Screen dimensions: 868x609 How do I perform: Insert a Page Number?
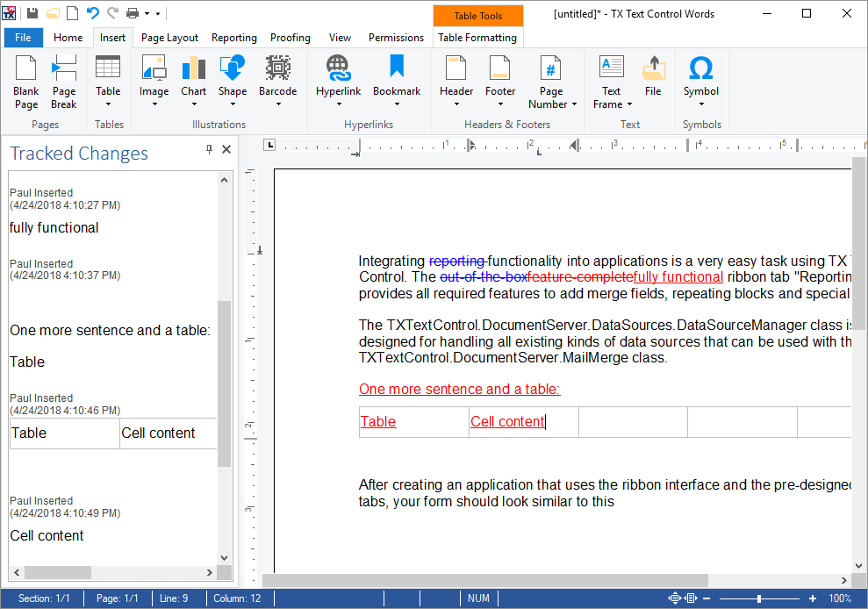(x=551, y=82)
